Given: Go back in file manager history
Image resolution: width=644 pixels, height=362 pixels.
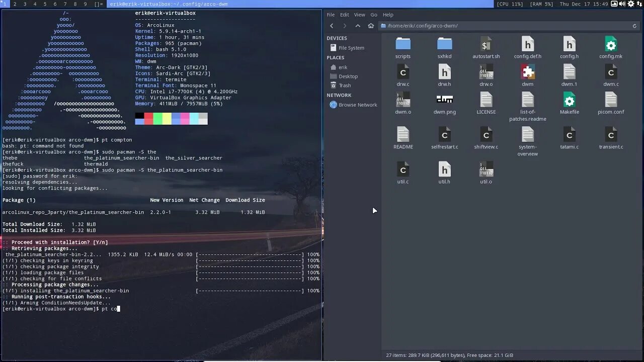Looking at the screenshot, I should click(x=332, y=26).
